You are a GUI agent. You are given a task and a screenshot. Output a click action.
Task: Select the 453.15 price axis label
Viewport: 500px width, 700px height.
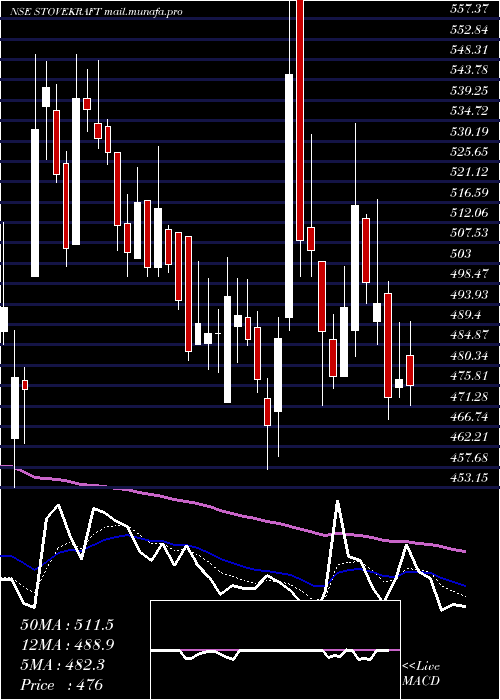click(x=469, y=478)
